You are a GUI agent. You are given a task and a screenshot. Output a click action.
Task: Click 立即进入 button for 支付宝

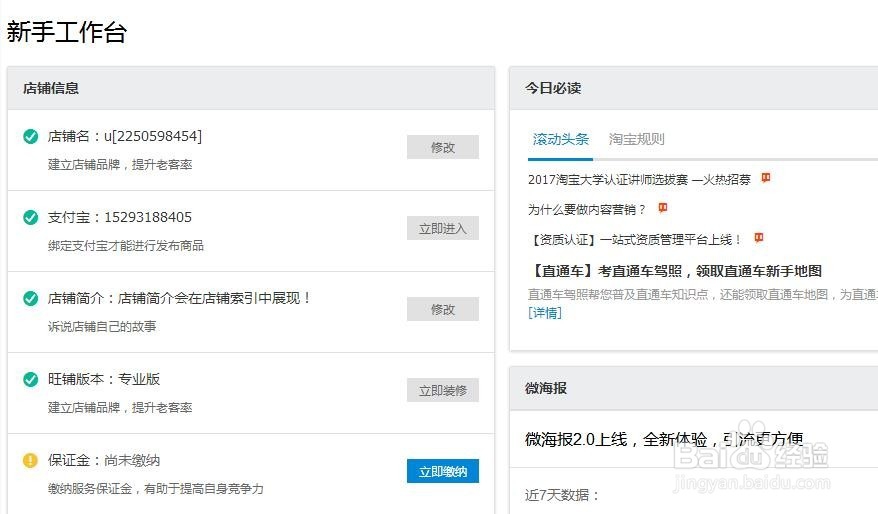click(443, 228)
